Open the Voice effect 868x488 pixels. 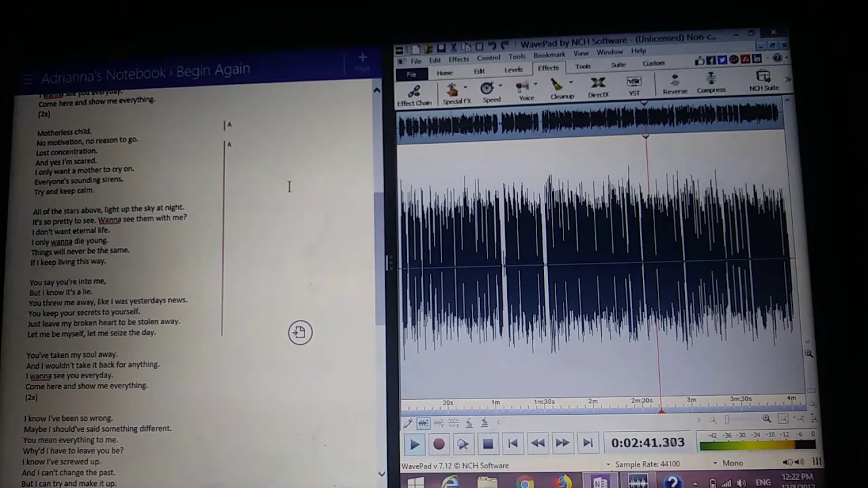[526, 91]
